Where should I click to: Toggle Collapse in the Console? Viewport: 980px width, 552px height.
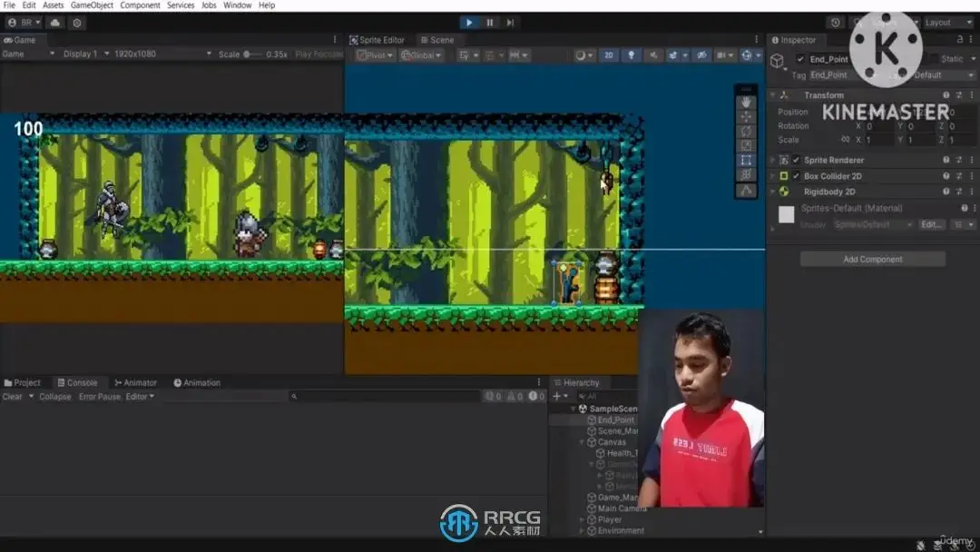click(x=55, y=397)
